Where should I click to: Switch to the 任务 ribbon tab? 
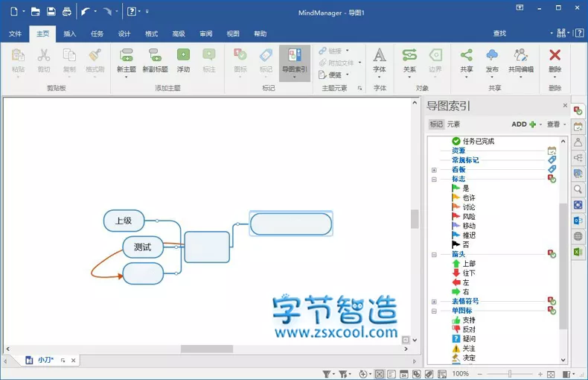pyautogui.click(x=97, y=34)
